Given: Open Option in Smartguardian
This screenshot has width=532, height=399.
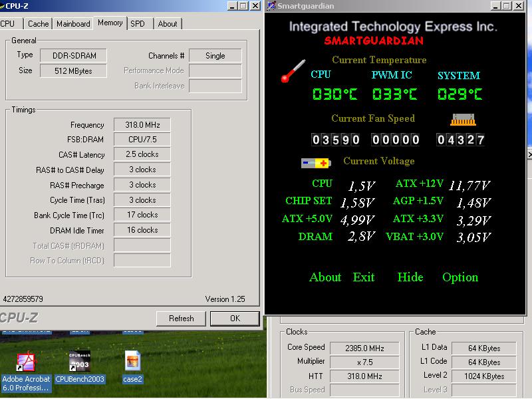Looking at the screenshot, I should pos(460,277).
